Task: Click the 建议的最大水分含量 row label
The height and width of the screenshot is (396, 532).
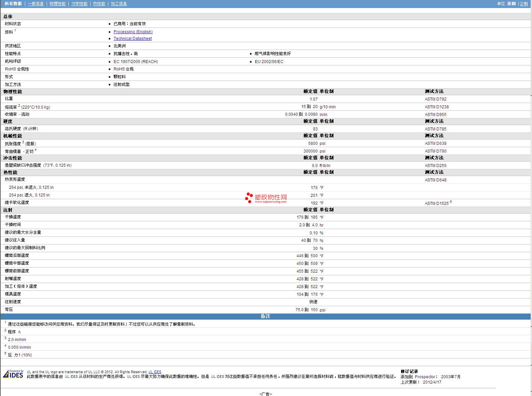Action: pyautogui.click(x=23, y=232)
